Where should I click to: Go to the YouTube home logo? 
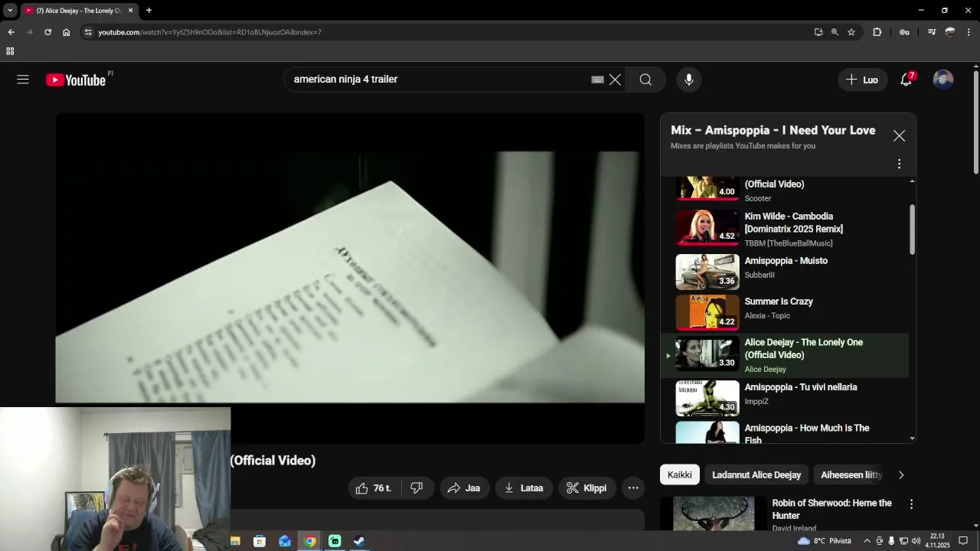pos(76,80)
